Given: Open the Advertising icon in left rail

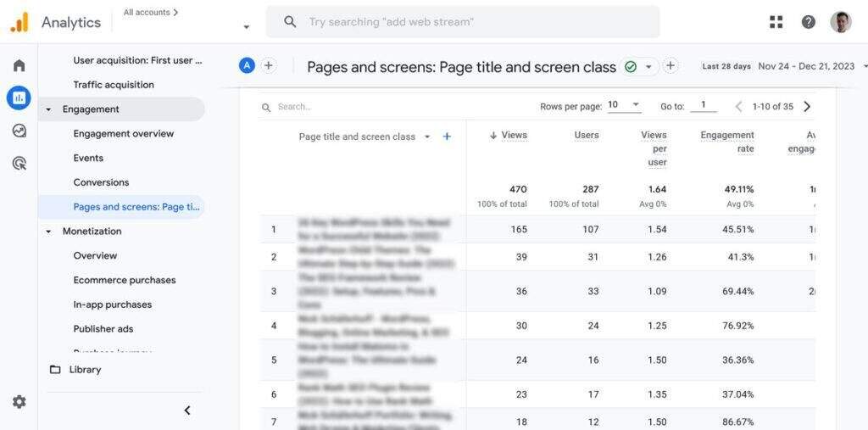Looking at the screenshot, I should (x=19, y=163).
